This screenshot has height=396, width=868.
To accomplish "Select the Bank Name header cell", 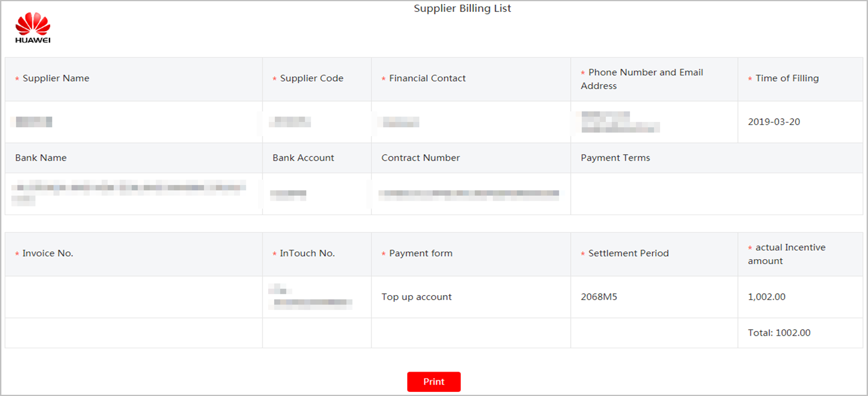I will (134, 158).
